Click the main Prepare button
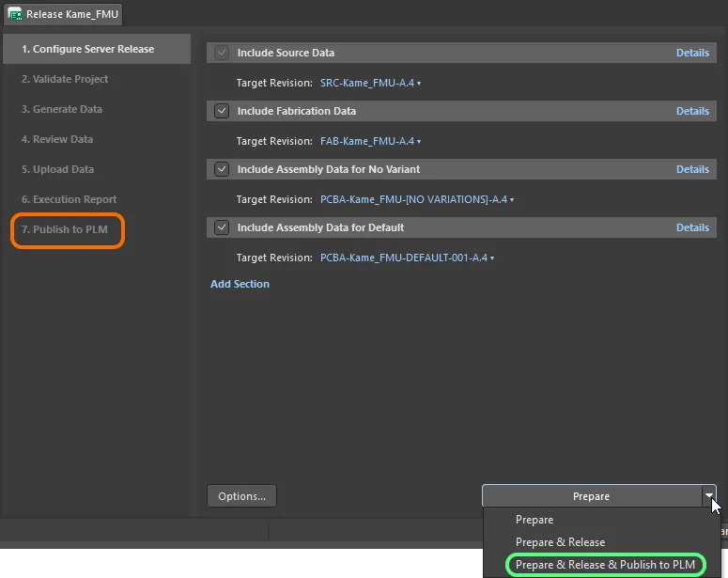The width and height of the screenshot is (728, 578). click(x=592, y=496)
